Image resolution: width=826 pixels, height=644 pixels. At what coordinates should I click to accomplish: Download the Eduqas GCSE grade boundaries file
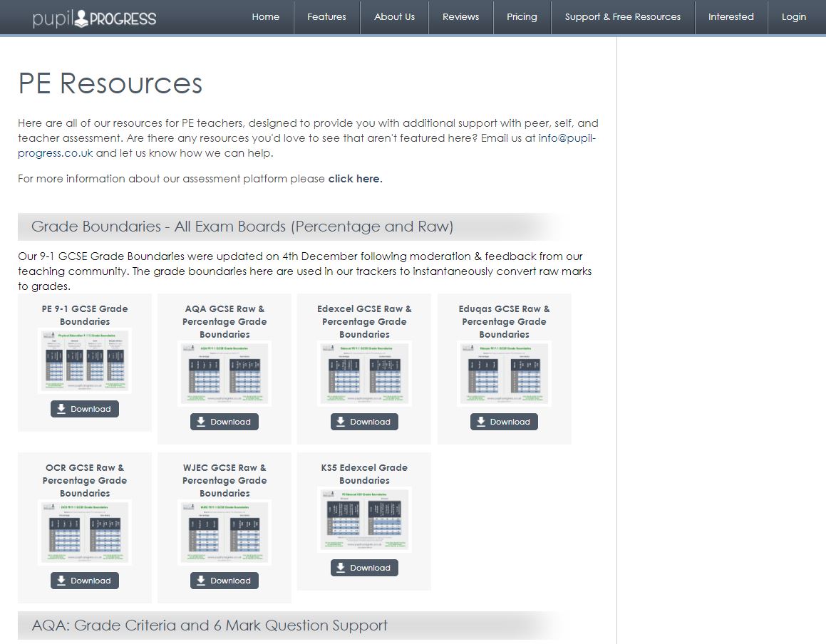(504, 422)
